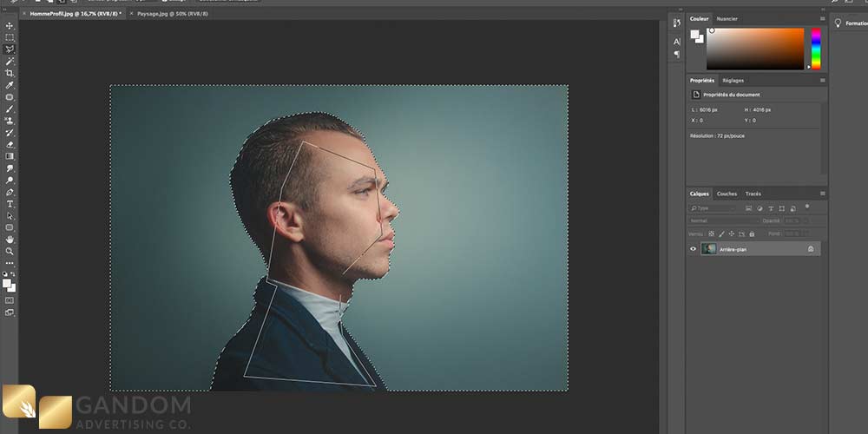Close the Paysage.jpg document tab
This screenshot has height=434, width=868.
(x=132, y=13)
